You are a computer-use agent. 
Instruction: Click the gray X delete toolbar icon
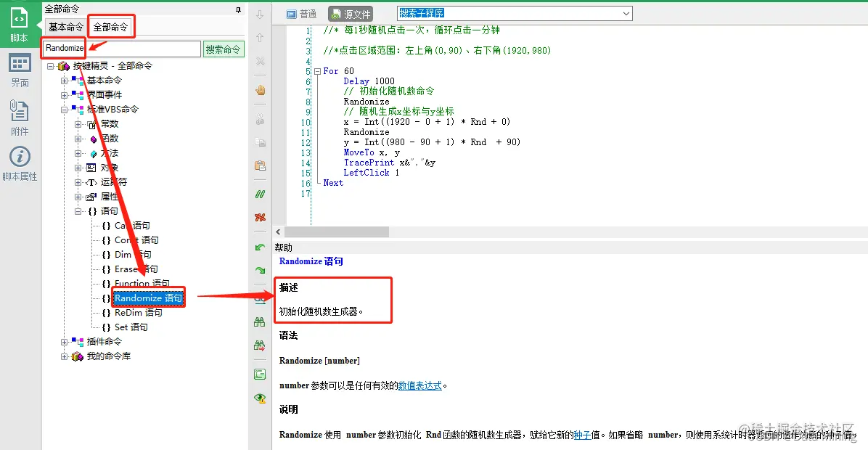(260, 61)
